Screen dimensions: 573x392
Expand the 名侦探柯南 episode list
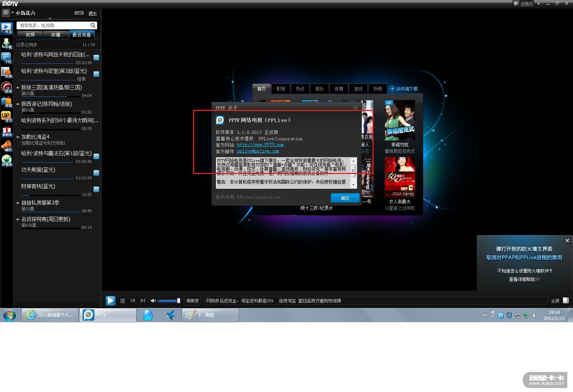18,219
